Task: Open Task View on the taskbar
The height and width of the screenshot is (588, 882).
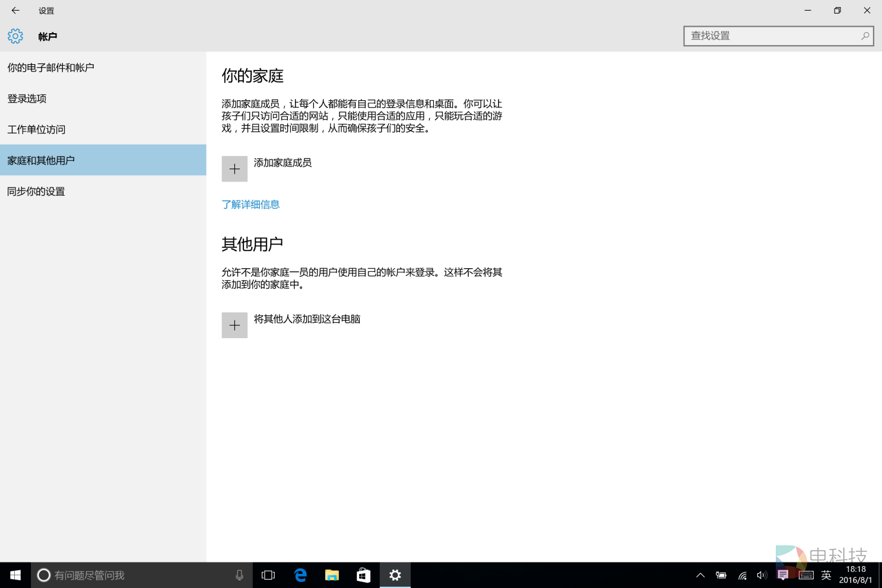Action: tap(268, 575)
